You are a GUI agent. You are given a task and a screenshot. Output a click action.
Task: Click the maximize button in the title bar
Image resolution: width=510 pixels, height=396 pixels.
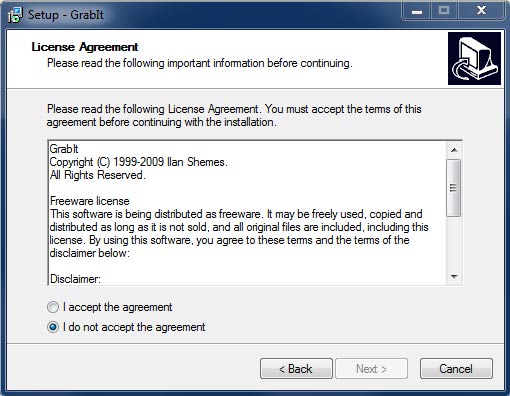point(444,11)
